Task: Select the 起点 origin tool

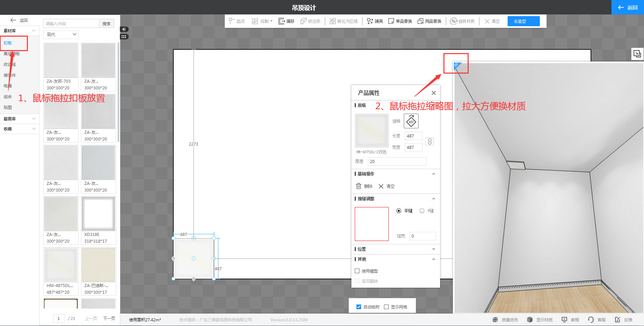Action: [x=237, y=21]
